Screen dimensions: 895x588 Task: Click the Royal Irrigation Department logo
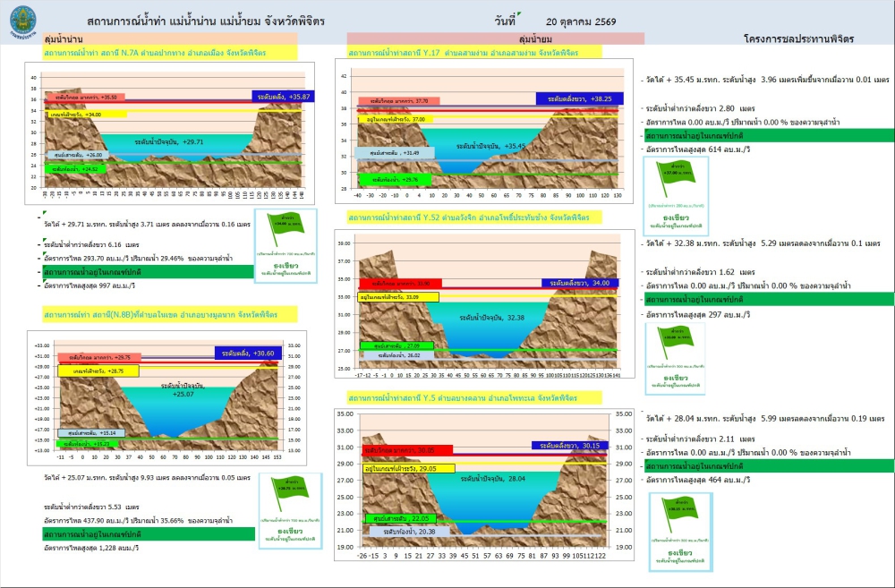(23, 21)
